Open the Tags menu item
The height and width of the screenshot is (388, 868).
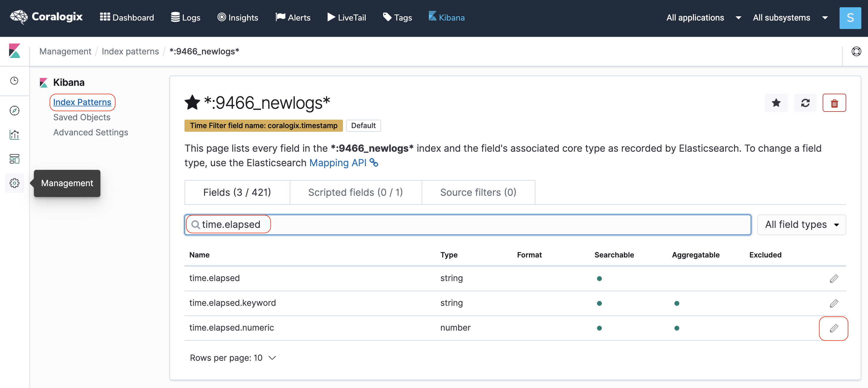397,17
